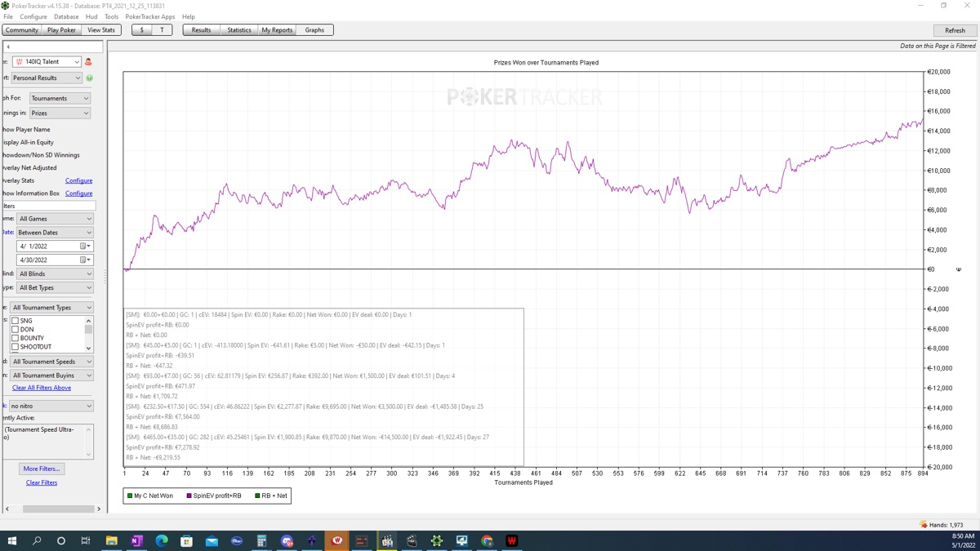Click the green help icon beside Personal Results

click(x=89, y=78)
